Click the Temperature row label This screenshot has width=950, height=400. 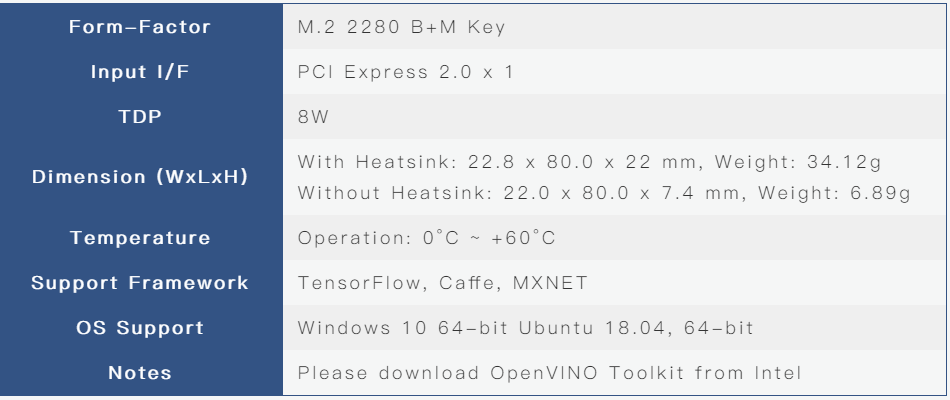coord(140,238)
